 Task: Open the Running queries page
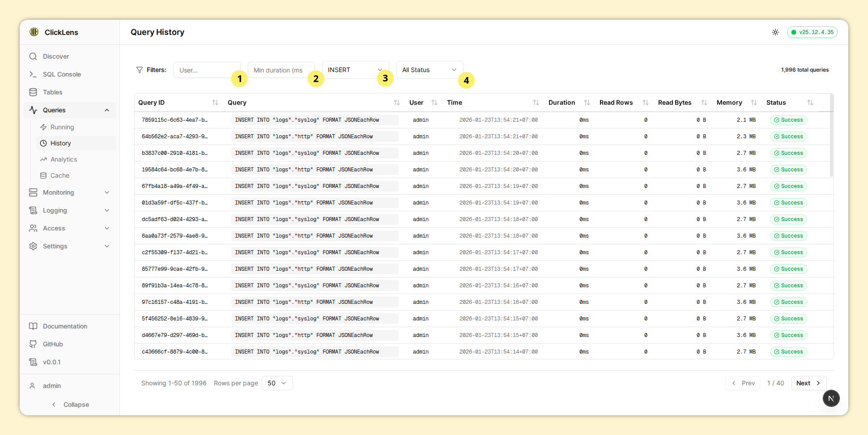tap(62, 127)
